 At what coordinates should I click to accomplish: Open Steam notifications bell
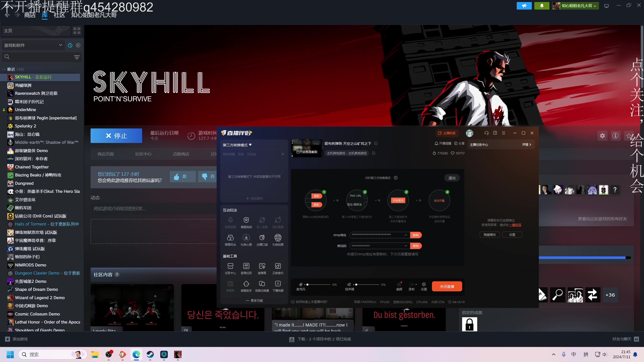[542, 6]
